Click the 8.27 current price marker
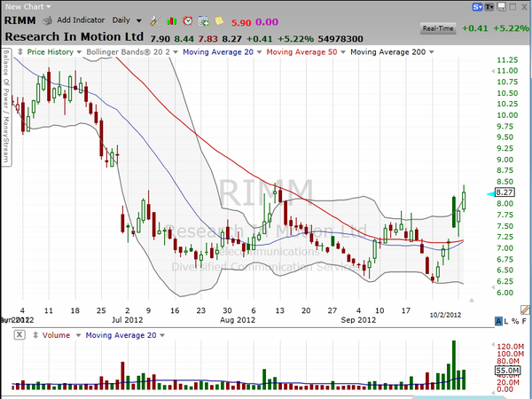The height and width of the screenshot is (399, 532). 505,192
